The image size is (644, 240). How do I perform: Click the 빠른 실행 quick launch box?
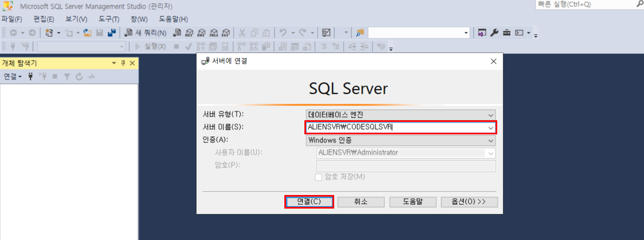(589, 4)
